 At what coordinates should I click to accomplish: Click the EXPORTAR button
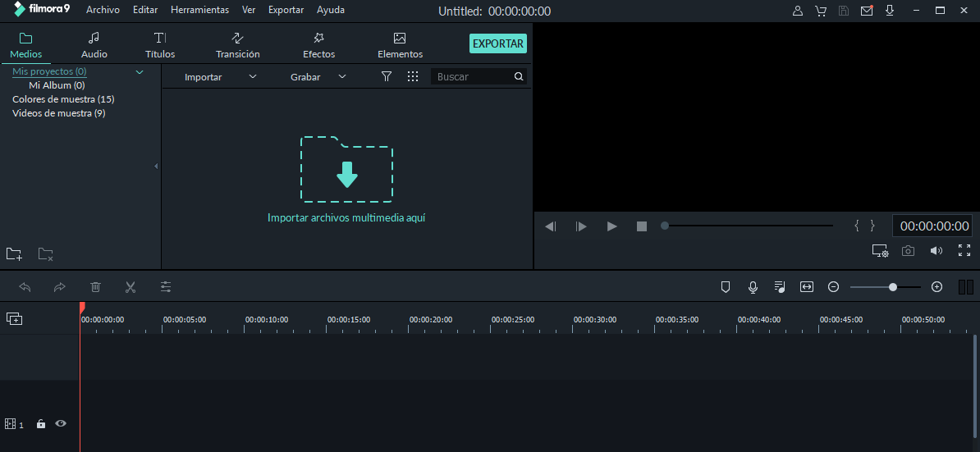498,43
